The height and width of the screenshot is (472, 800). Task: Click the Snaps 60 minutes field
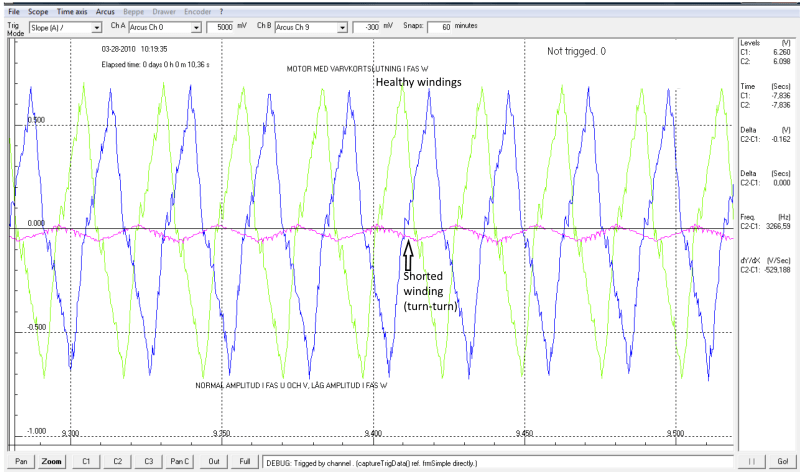click(x=439, y=27)
